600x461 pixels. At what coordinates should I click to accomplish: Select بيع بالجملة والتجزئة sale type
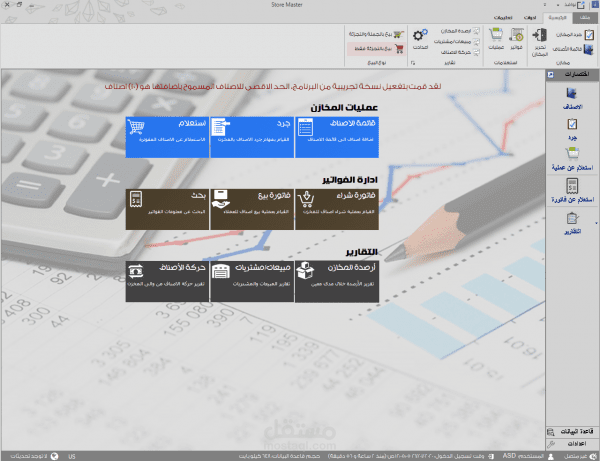click(x=376, y=34)
